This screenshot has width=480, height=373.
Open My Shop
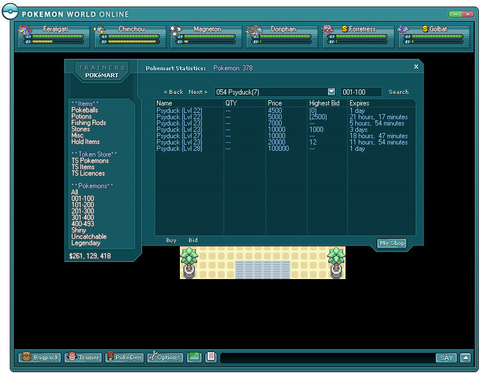[392, 243]
